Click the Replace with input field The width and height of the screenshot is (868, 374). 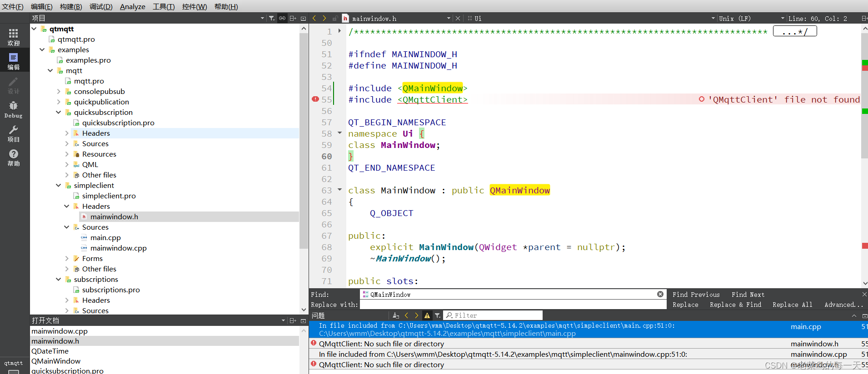(513, 305)
